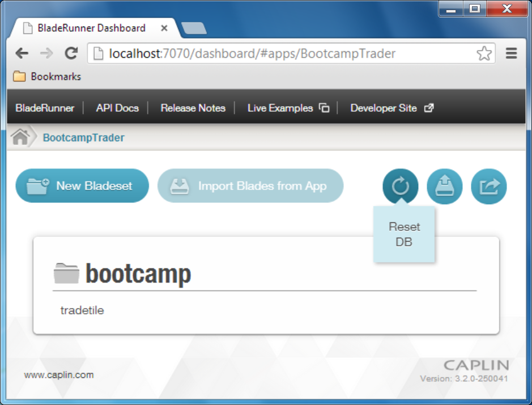Viewport: 532px width, 405px height.
Task: Close the BladeRunner Dashboard tab
Action: 164,28
